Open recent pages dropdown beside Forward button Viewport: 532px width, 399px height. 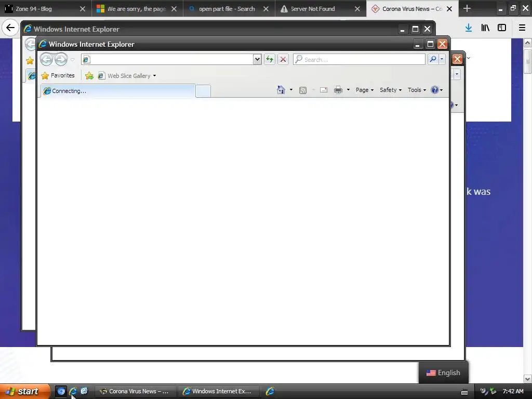(72, 60)
